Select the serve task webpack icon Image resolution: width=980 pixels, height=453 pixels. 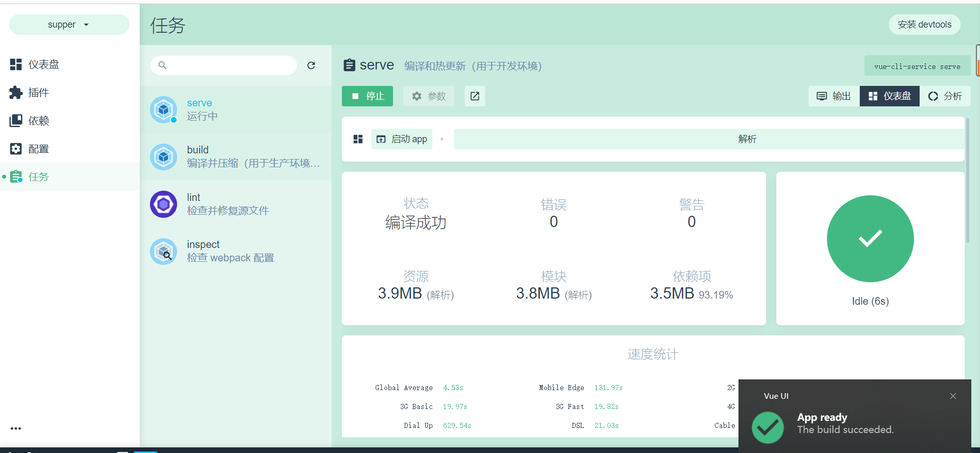point(164,109)
